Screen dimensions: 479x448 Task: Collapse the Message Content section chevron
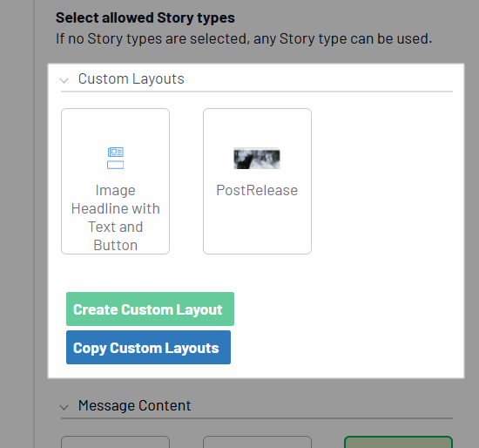coord(64,407)
